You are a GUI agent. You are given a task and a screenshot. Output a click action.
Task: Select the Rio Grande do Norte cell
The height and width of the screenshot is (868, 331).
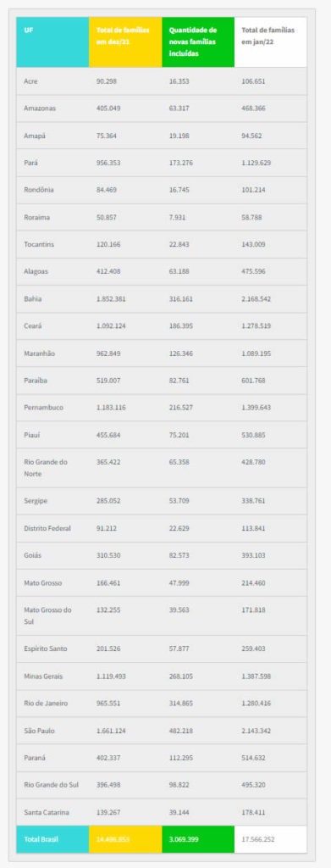click(52, 468)
